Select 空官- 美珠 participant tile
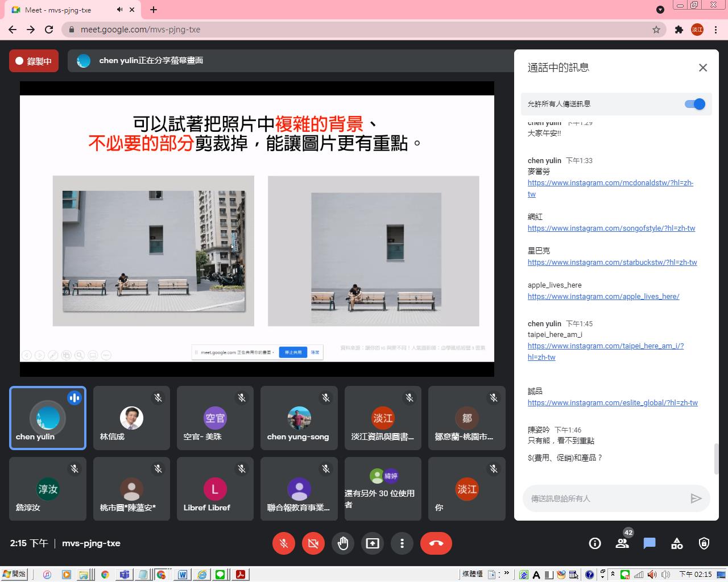The image size is (728, 582). point(215,418)
